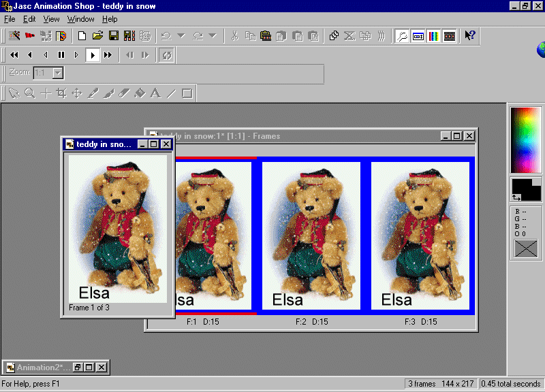Toggle the loop playback button
Image resolution: width=545 pixels, height=392 pixels.
[166, 54]
